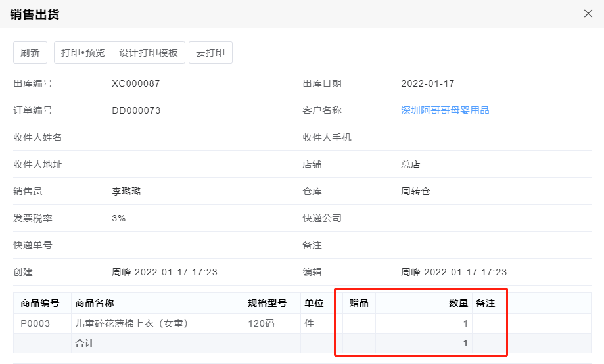The image size is (604, 364).
Task: Select the 备注 column header in table
Action: pyautogui.click(x=485, y=303)
